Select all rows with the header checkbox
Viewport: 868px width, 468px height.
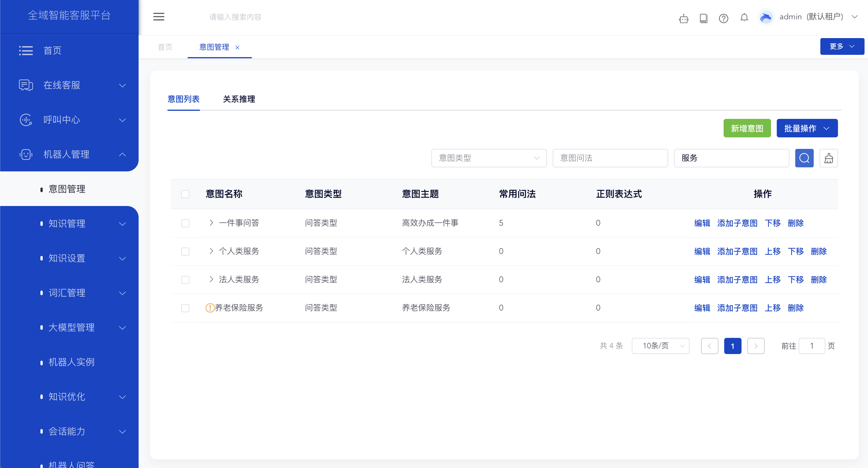click(x=185, y=194)
